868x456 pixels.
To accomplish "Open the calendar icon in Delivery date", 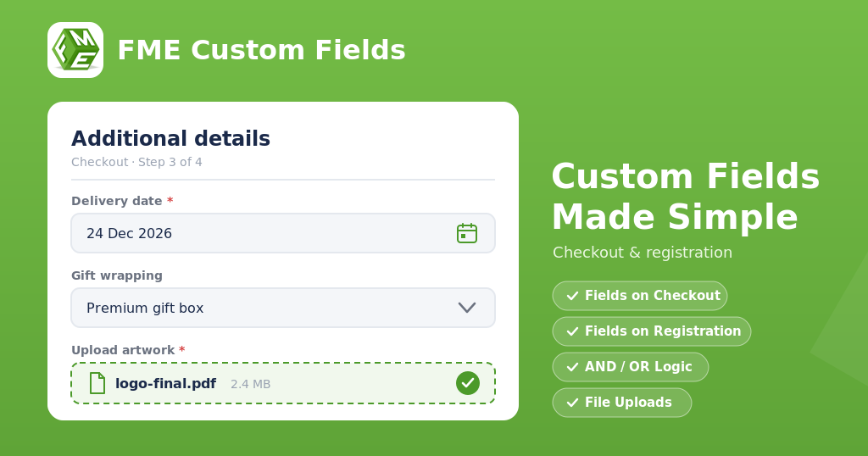I will coord(467,234).
